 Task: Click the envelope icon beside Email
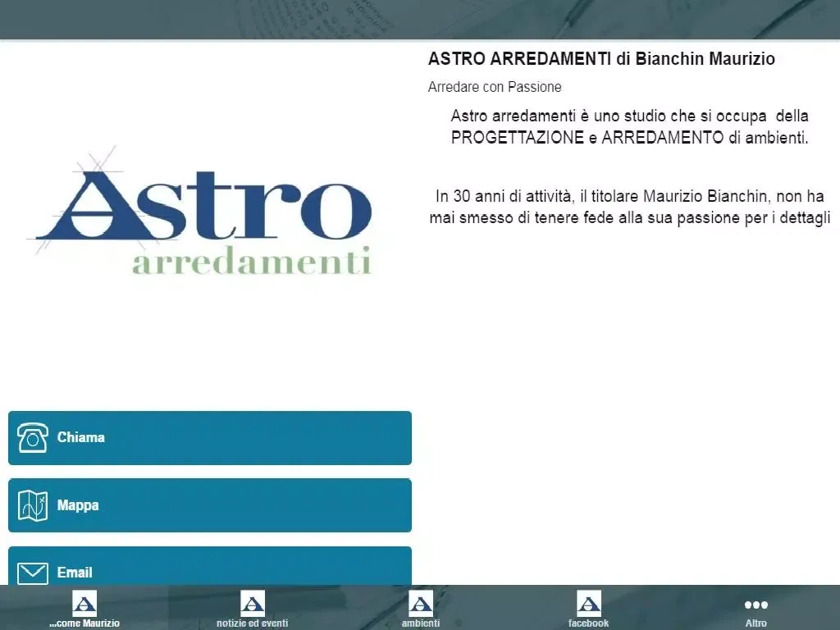click(33, 573)
